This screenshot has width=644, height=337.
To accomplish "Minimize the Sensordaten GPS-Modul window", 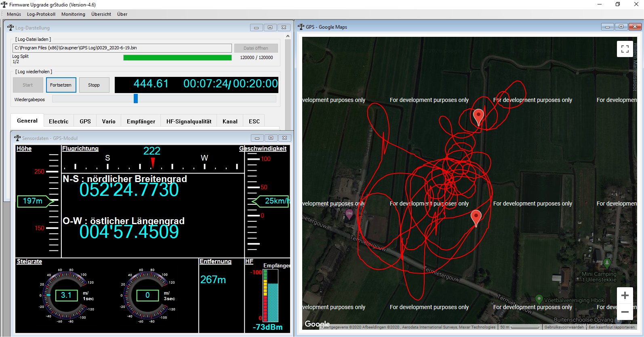I will pos(257,138).
